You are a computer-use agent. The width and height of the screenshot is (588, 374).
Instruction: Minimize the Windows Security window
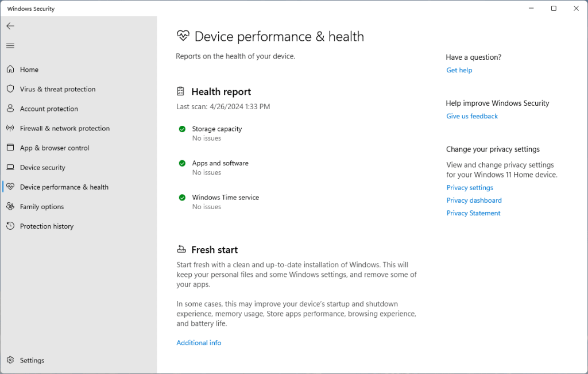pos(531,8)
